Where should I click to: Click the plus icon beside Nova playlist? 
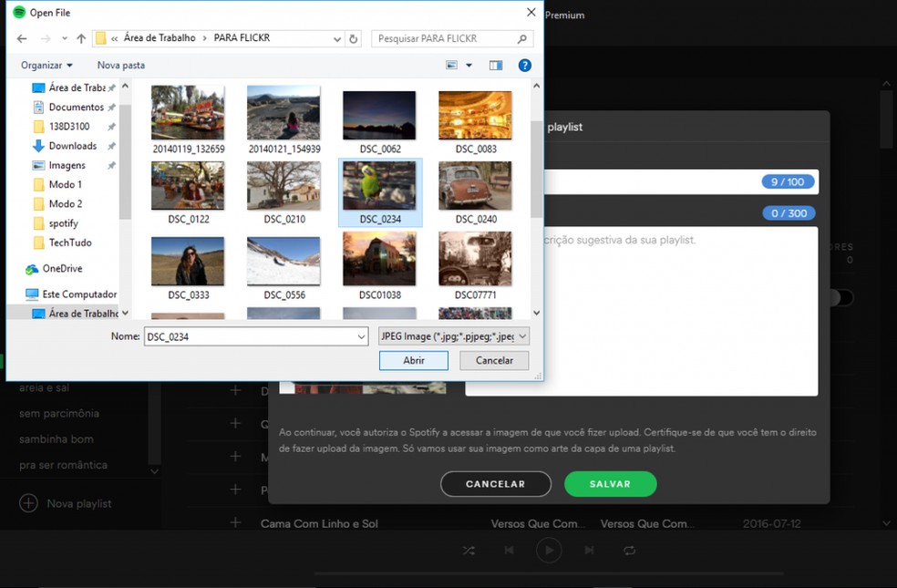click(29, 503)
